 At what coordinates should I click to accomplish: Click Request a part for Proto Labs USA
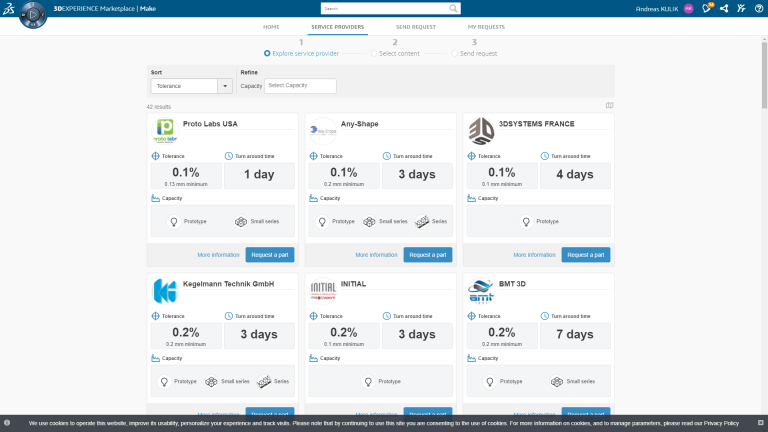click(270, 255)
